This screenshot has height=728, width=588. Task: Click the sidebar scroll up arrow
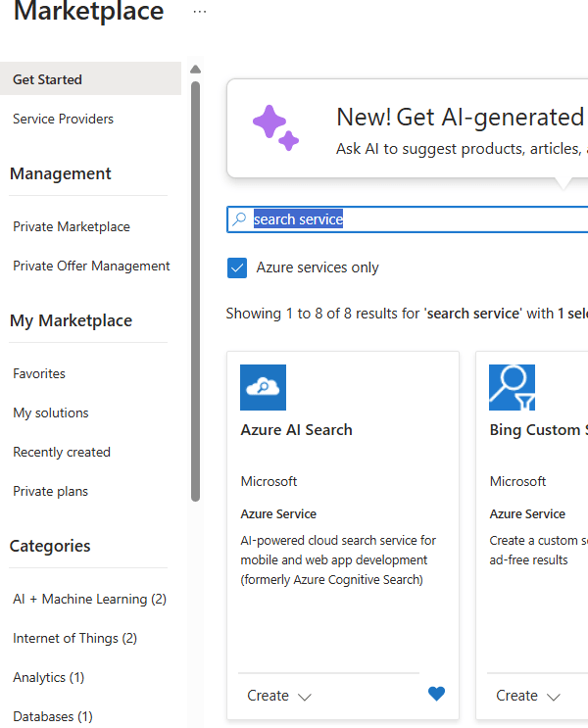coord(195,70)
